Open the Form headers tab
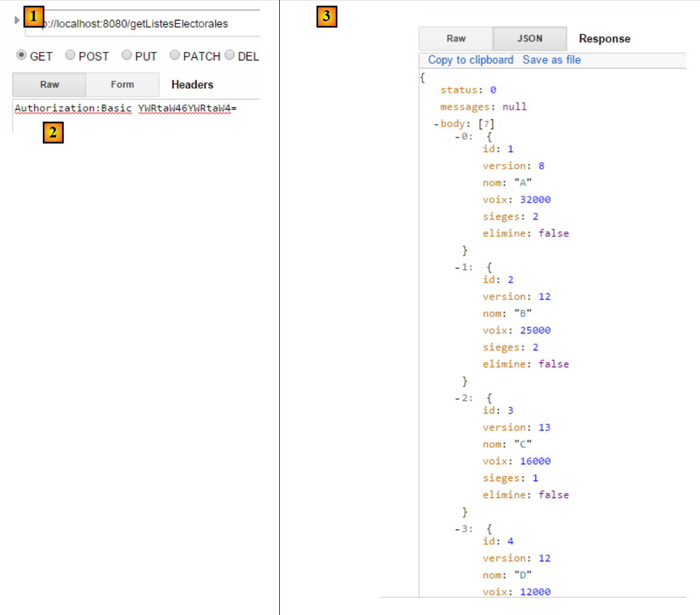Image resolution: width=700 pixels, height=615 pixels. (122, 84)
